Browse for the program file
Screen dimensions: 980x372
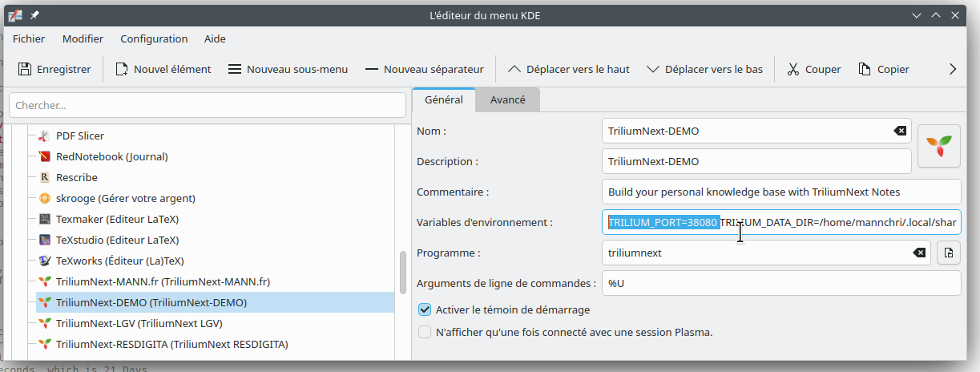pyautogui.click(x=949, y=253)
